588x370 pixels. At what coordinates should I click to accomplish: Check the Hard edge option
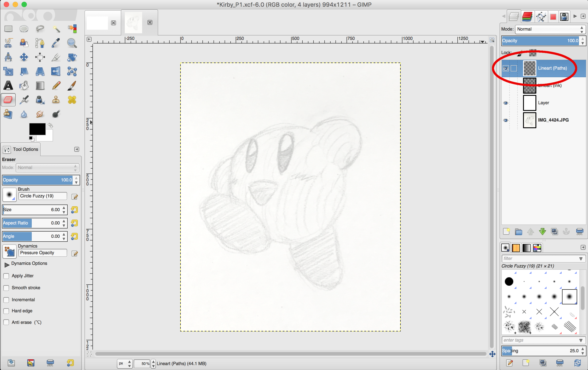(x=6, y=311)
